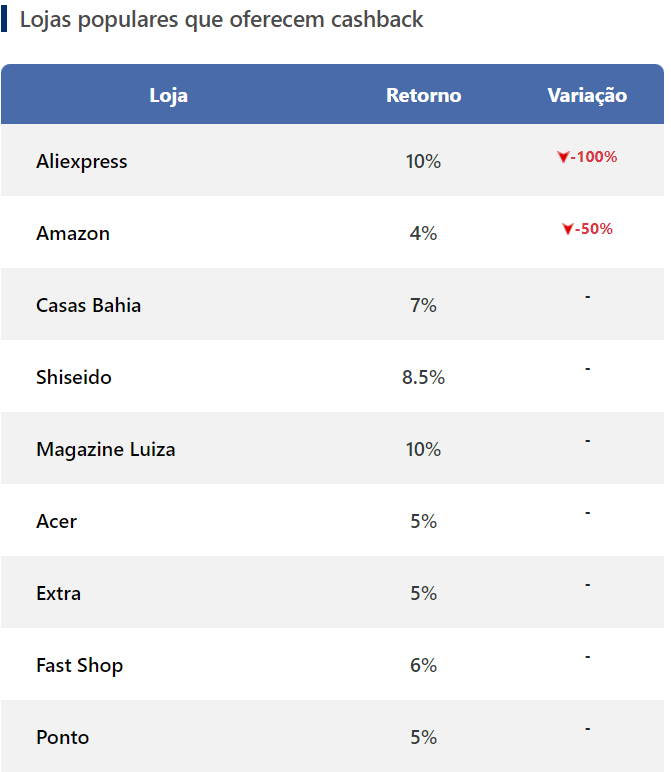Viewport: 671px width, 772px height.
Task: Click the "Lojas populares que oferecem cashback" heading
Action: [221, 20]
